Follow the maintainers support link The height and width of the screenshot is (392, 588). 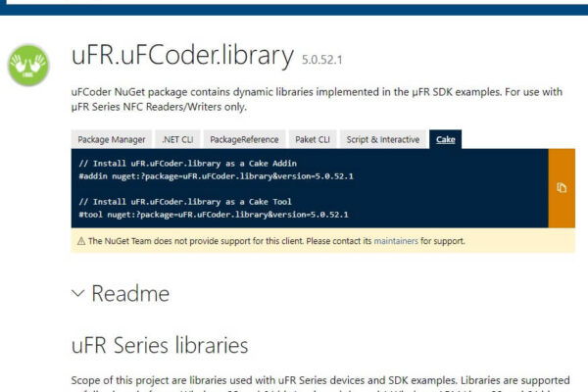[x=396, y=241]
